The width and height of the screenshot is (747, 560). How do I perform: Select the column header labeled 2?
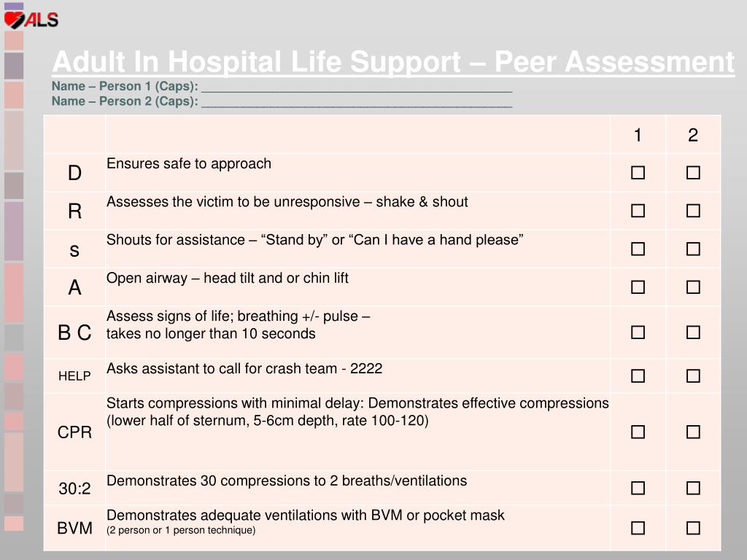point(693,135)
